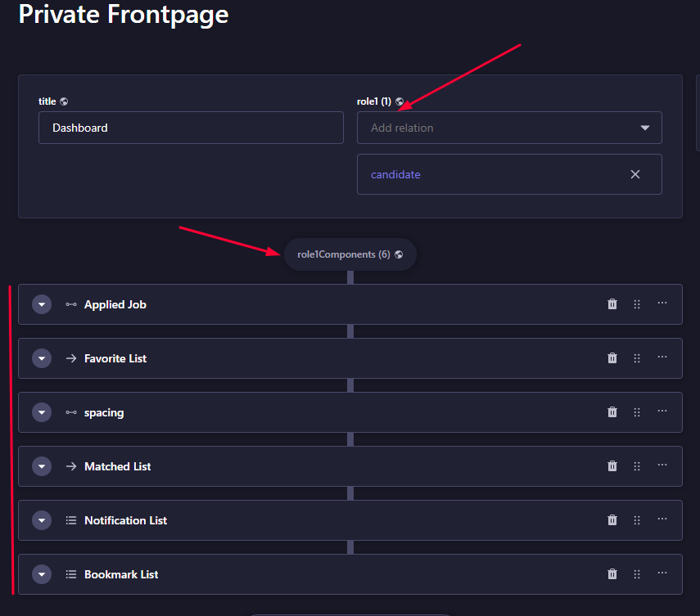Screen dimensions: 700x616
Task: Remove the candidate relation
Action: point(635,174)
